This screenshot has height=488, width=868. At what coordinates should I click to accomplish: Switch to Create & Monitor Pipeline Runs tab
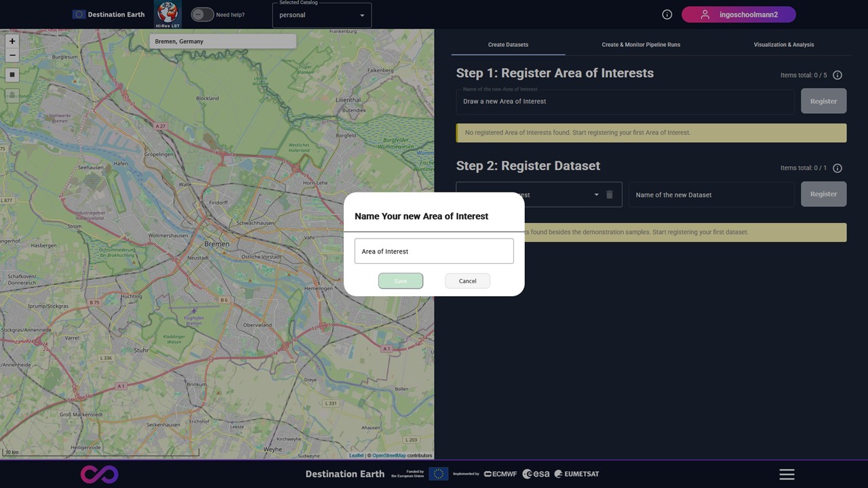(641, 45)
